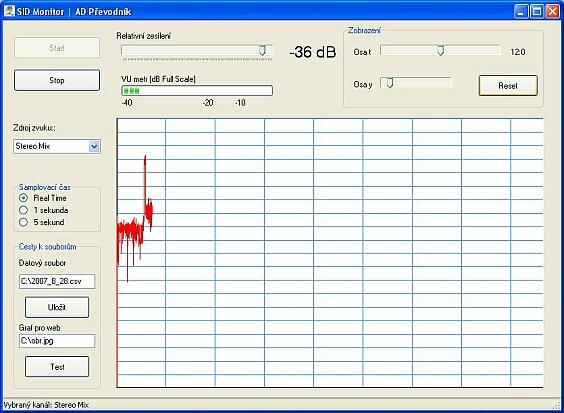Click the Graf pro web path field

pyautogui.click(x=57, y=341)
